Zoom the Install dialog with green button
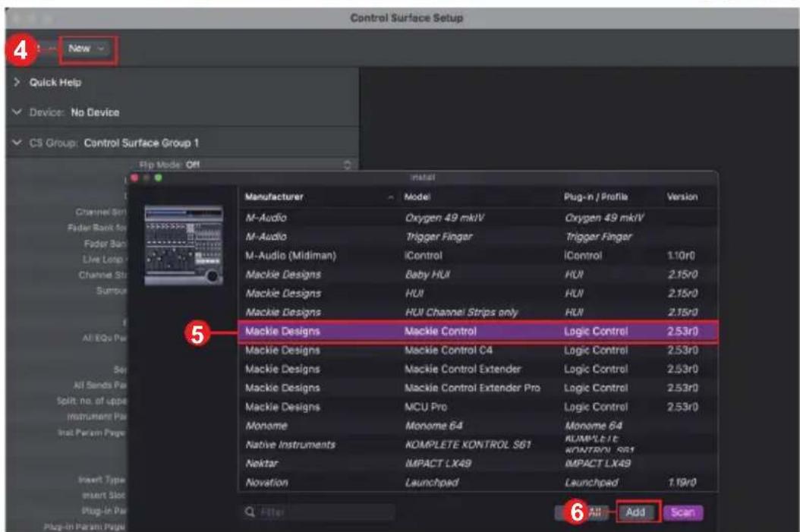800x532 pixels. tap(159, 178)
